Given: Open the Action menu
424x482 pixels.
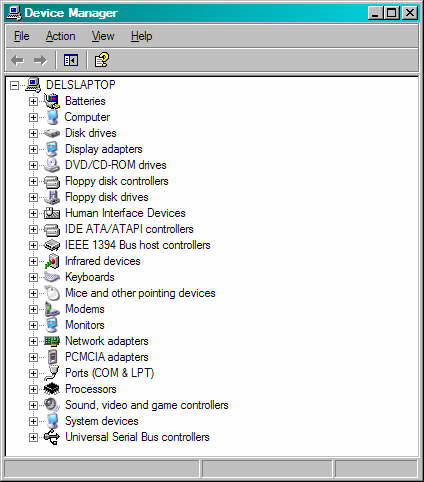Looking at the screenshot, I should [x=60, y=36].
